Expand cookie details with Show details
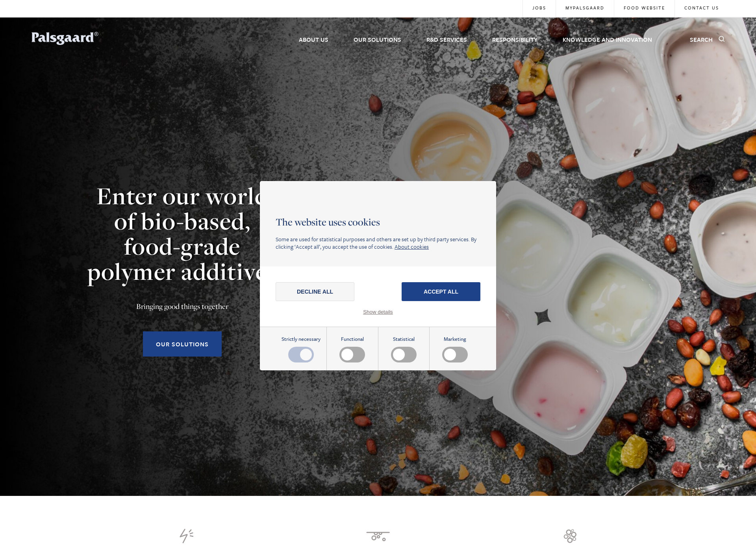This screenshot has height=551, width=756. click(378, 312)
